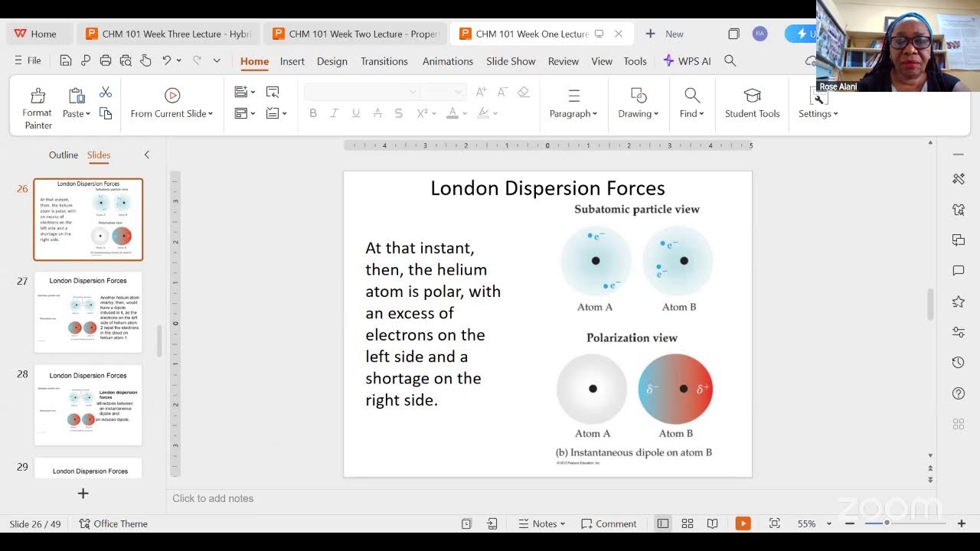The height and width of the screenshot is (551, 980).
Task: Open the slide Layout dropdown
Action: 253,113
